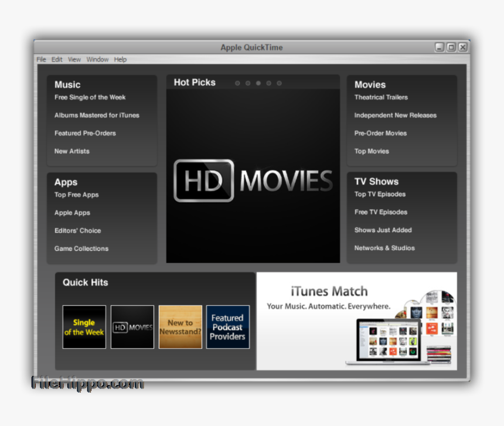Open the View menu
Image resolution: width=504 pixels, height=426 pixels.
(74, 59)
